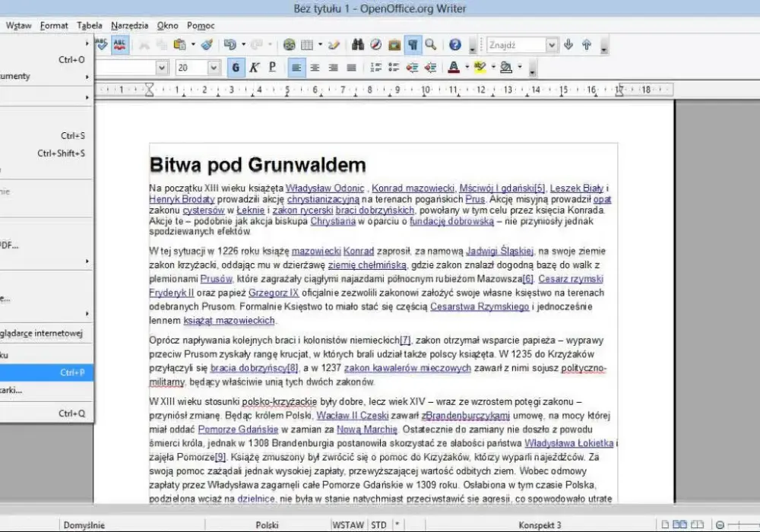Click the Find Next down arrow icon
760x532 pixels.
568,45
